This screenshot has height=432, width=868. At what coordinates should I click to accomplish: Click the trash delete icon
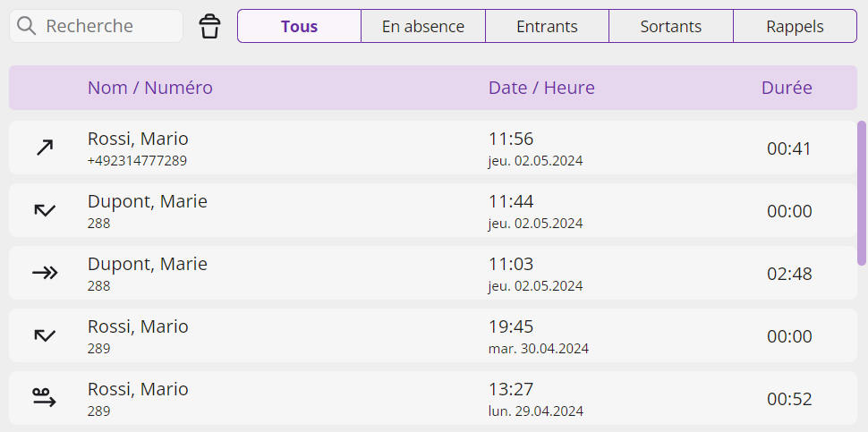coord(209,26)
